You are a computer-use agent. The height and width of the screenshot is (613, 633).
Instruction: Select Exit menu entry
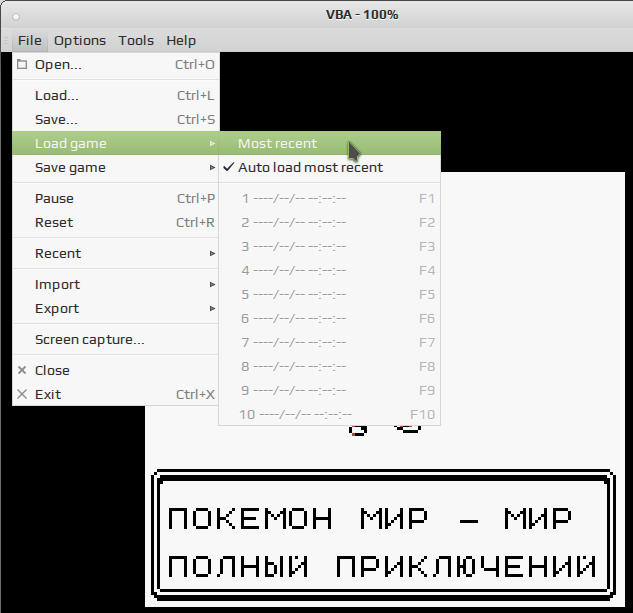(116, 394)
